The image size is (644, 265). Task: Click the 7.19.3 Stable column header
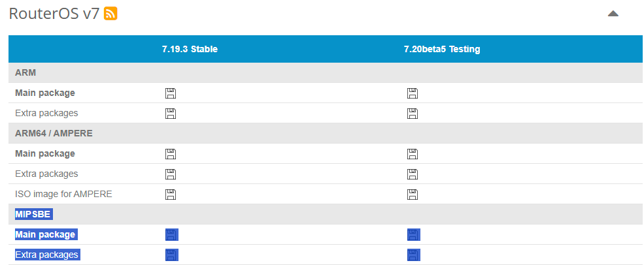pos(190,49)
